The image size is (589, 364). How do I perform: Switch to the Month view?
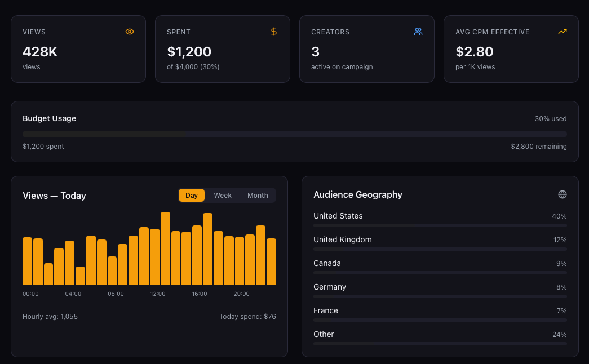(x=258, y=195)
